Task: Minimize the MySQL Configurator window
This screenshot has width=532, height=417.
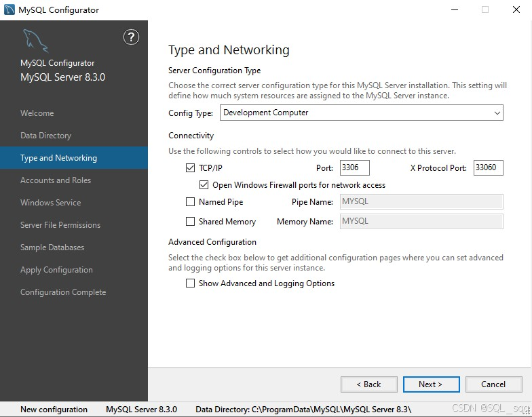Action: click(455, 9)
